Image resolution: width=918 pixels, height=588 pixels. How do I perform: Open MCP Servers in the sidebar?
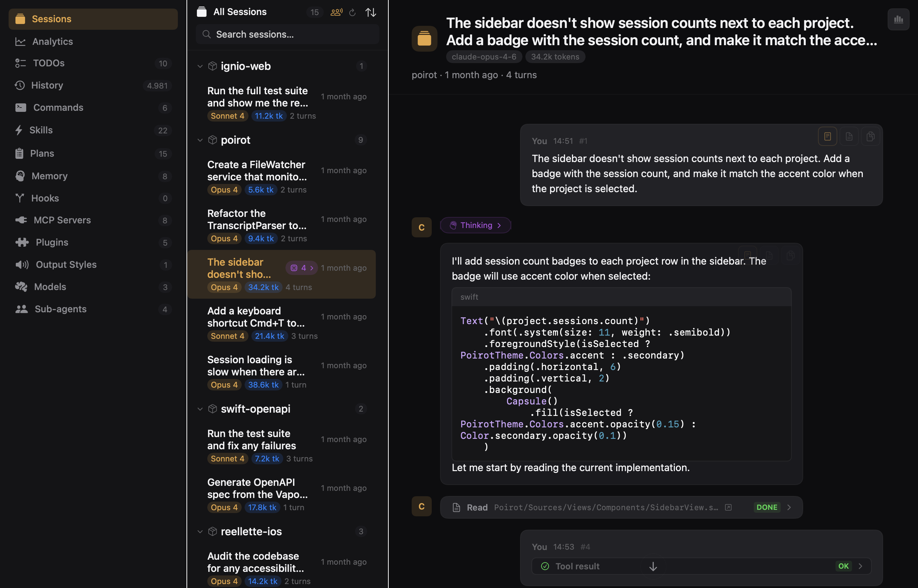[x=62, y=220]
